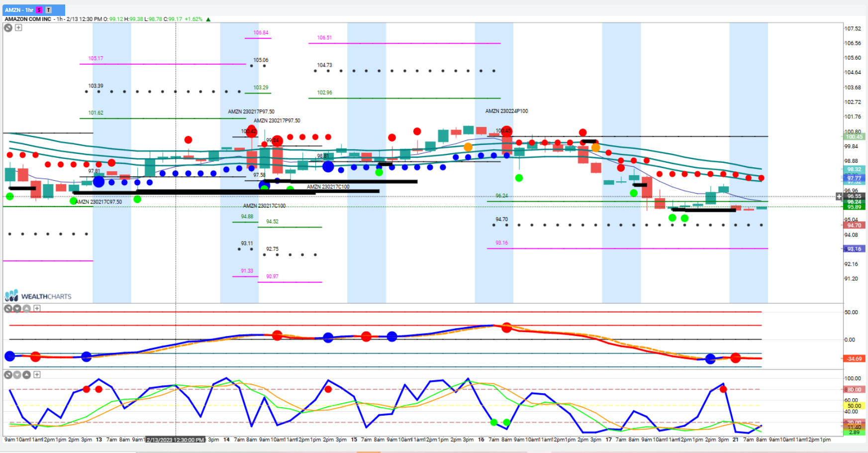Click the 102.96 green level label
Screen dimensions: 868x453
point(324,93)
